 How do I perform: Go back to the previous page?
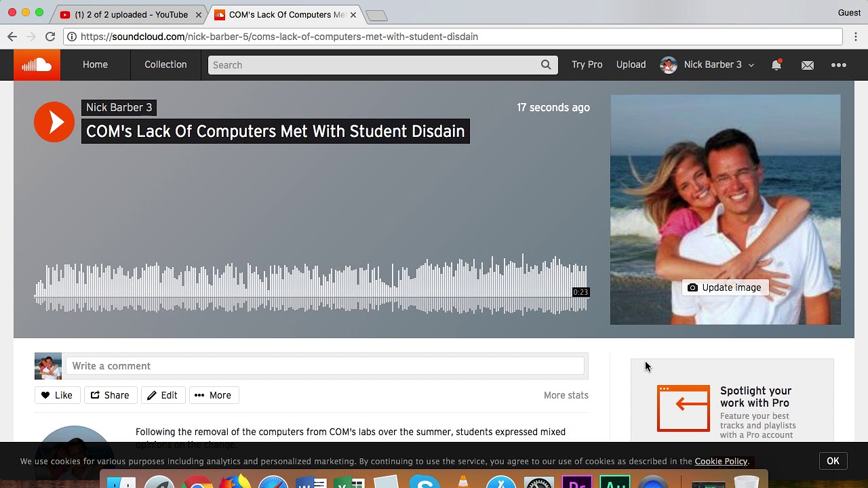tap(12, 37)
